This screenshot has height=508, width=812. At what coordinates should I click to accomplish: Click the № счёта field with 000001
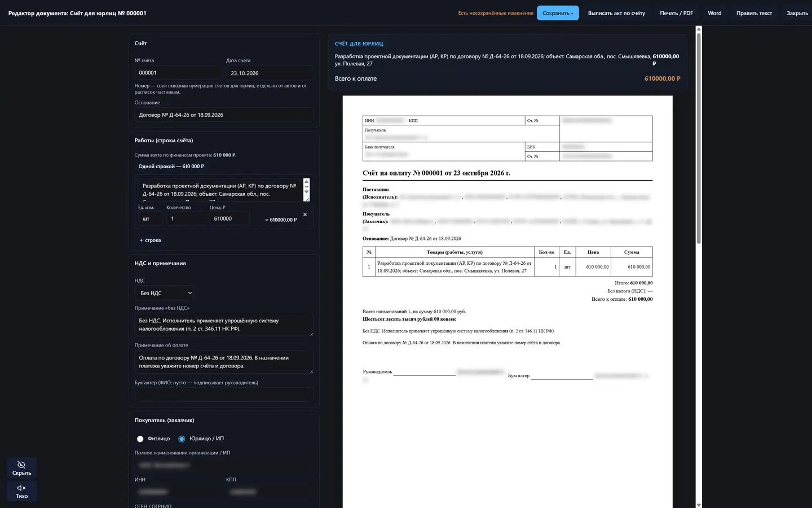(x=178, y=73)
